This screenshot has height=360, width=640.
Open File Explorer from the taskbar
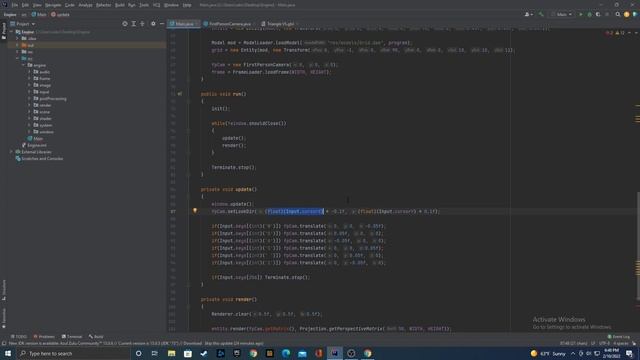point(171,353)
